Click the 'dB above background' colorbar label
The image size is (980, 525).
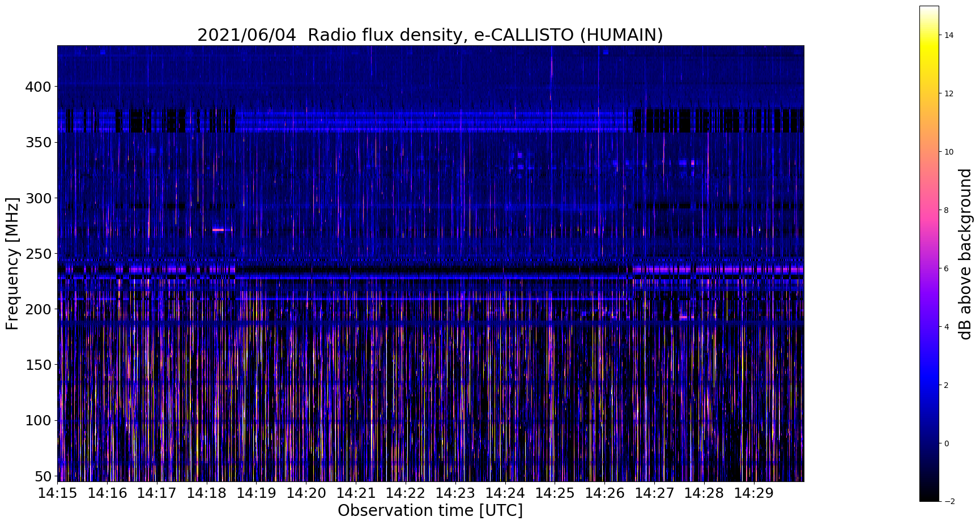coord(965,254)
